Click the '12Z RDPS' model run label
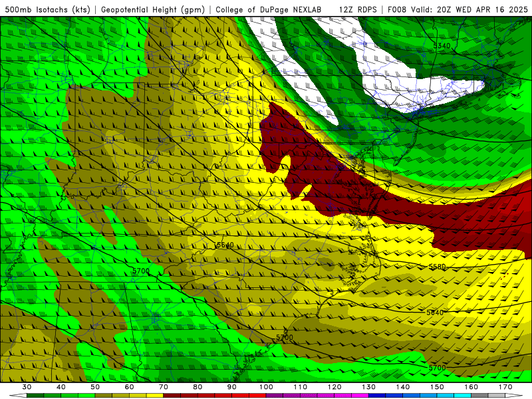Viewport: 532px width, 399px height. (x=358, y=9)
